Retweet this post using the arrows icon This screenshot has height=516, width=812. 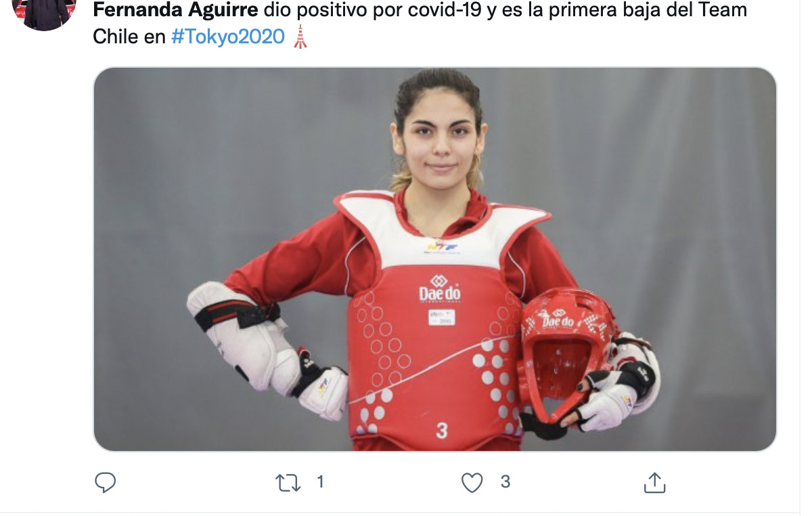pos(288,482)
